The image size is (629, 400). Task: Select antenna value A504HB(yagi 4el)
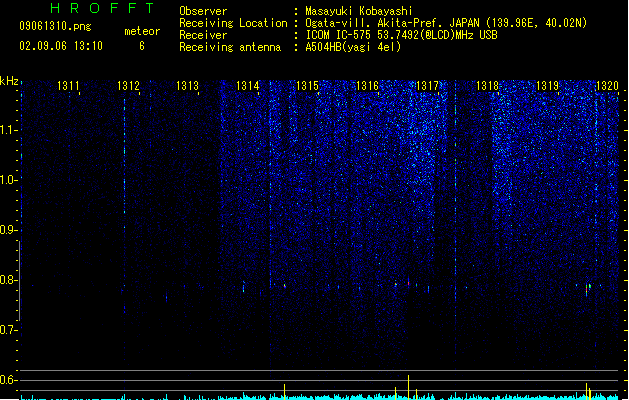353,47
